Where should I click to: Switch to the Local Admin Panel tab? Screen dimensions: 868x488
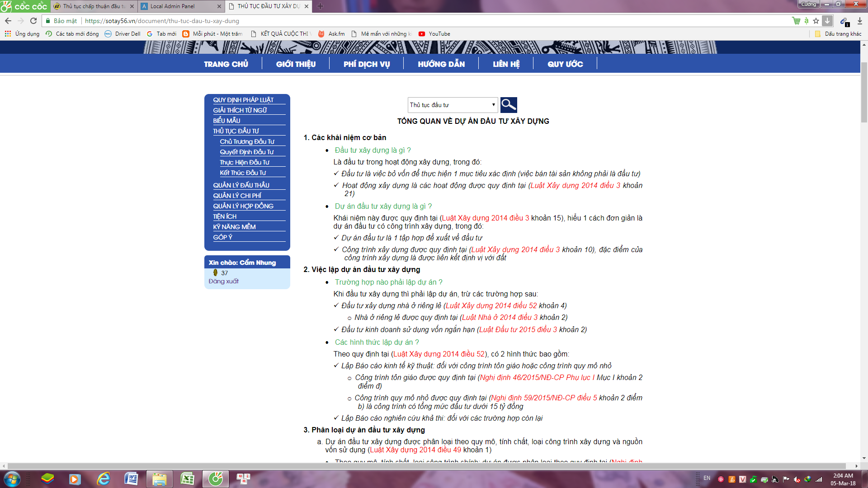point(173,6)
